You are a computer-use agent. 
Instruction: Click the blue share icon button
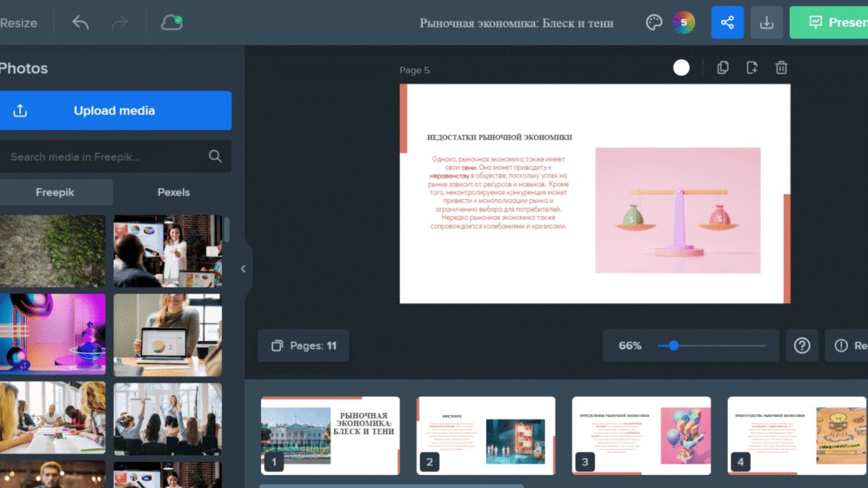[x=727, y=22]
